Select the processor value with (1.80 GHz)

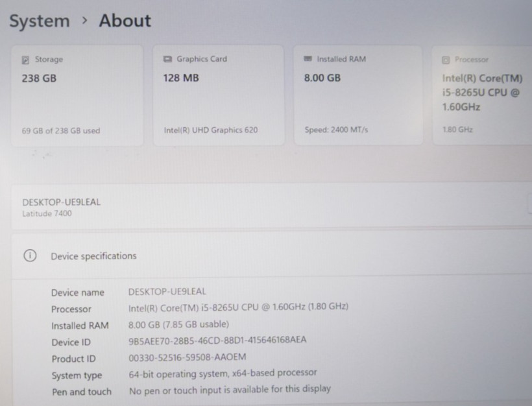click(x=238, y=307)
